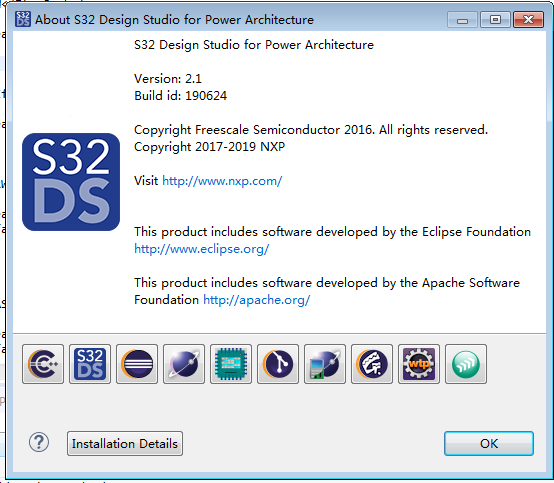
Task: Click the small S32DS feature icon button
Action: 90,364
